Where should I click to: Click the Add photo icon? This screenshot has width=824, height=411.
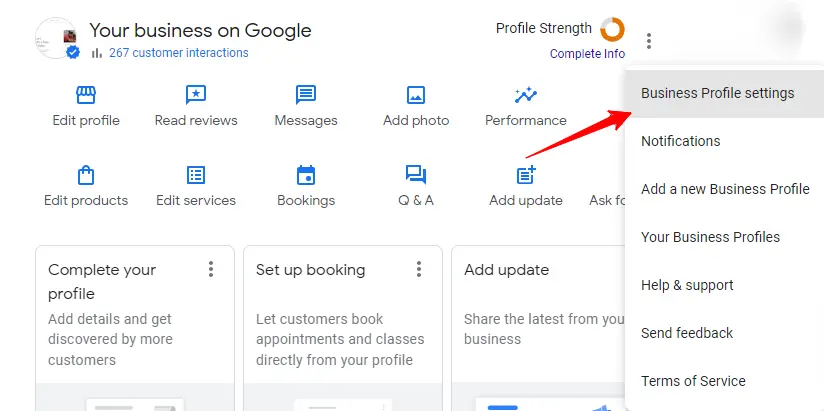[x=416, y=95]
